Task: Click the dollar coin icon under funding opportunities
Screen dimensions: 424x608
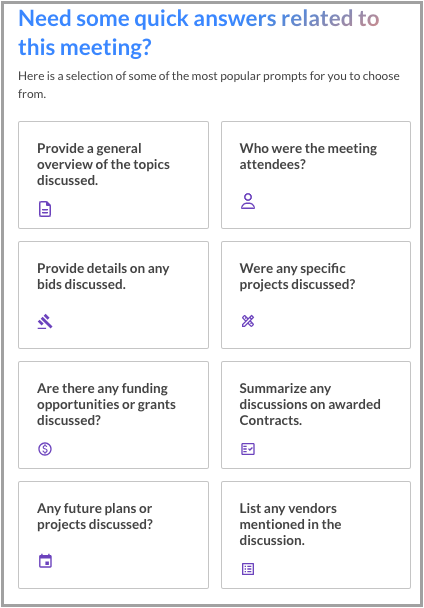Action: tap(45, 449)
